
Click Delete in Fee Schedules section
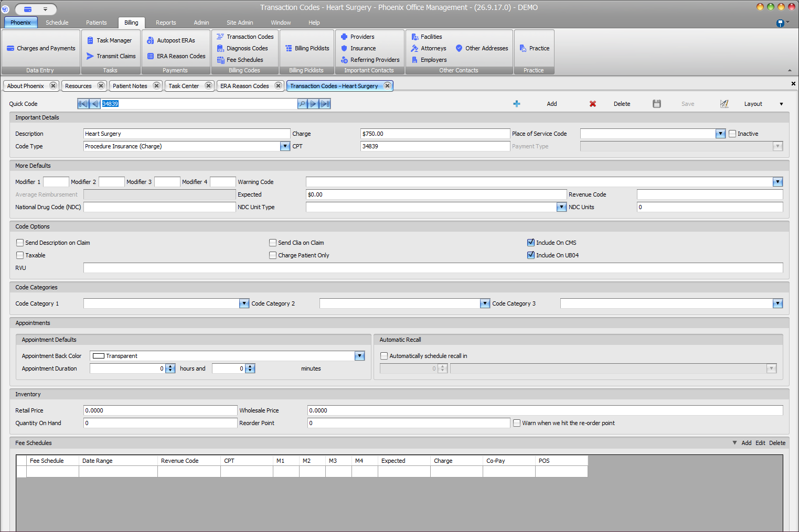click(777, 443)
